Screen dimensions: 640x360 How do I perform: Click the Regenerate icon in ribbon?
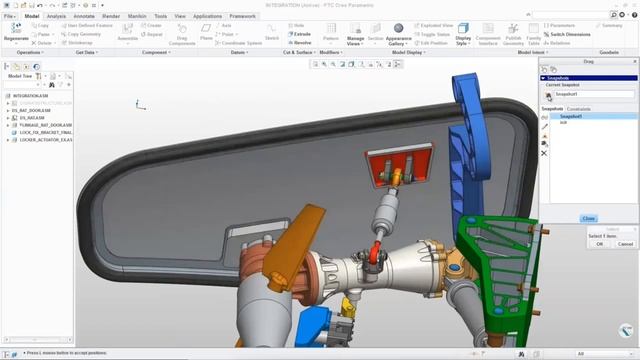tap(16, 29)
